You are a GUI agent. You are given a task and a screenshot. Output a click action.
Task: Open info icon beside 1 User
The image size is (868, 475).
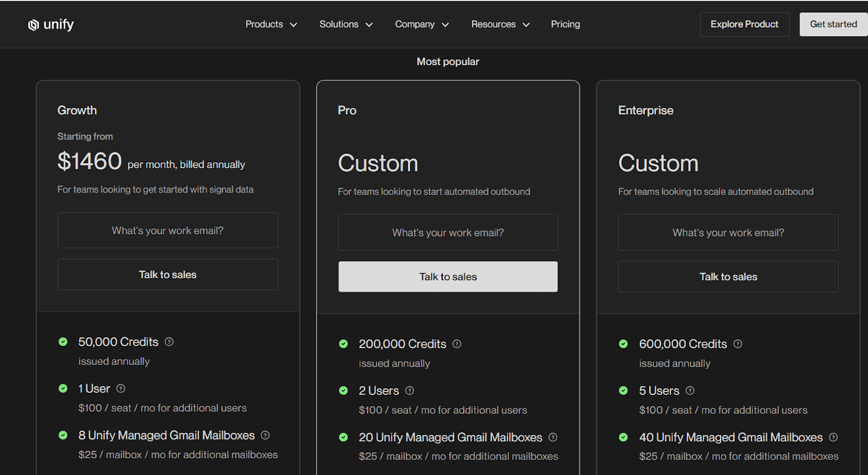[x=121, y=388]
